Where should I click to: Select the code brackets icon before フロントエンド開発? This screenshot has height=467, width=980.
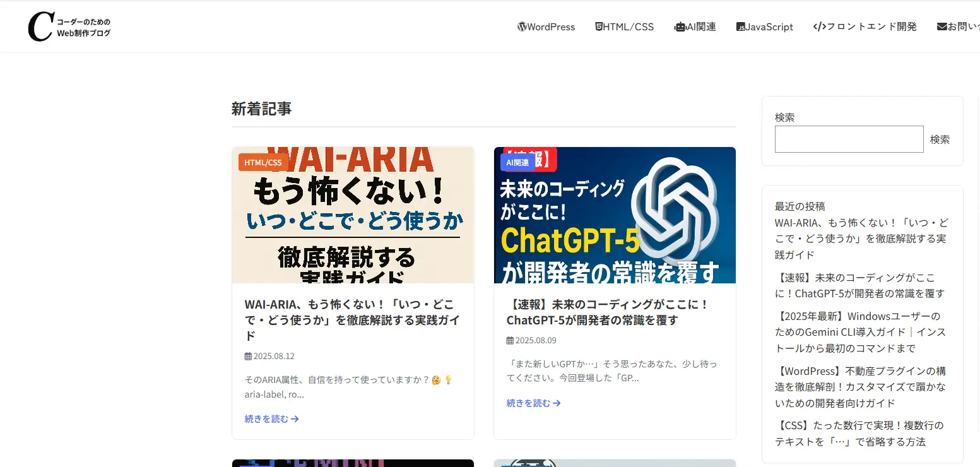click(818, 27)
